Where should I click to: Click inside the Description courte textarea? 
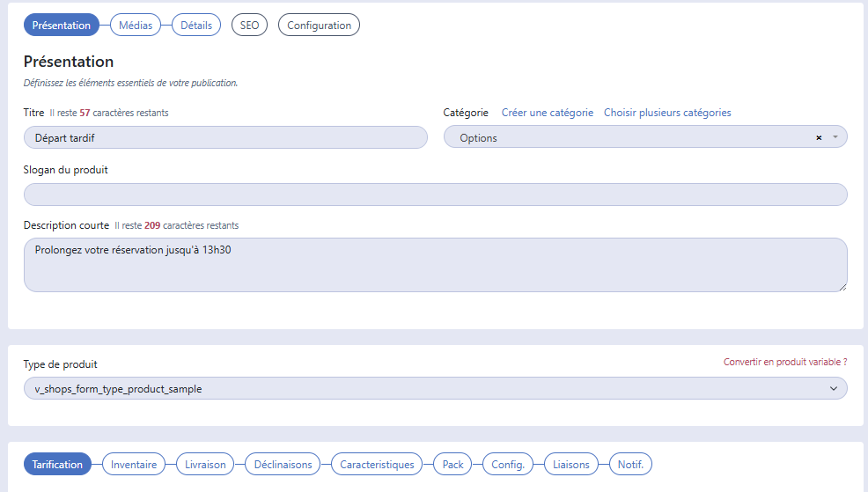435,265
